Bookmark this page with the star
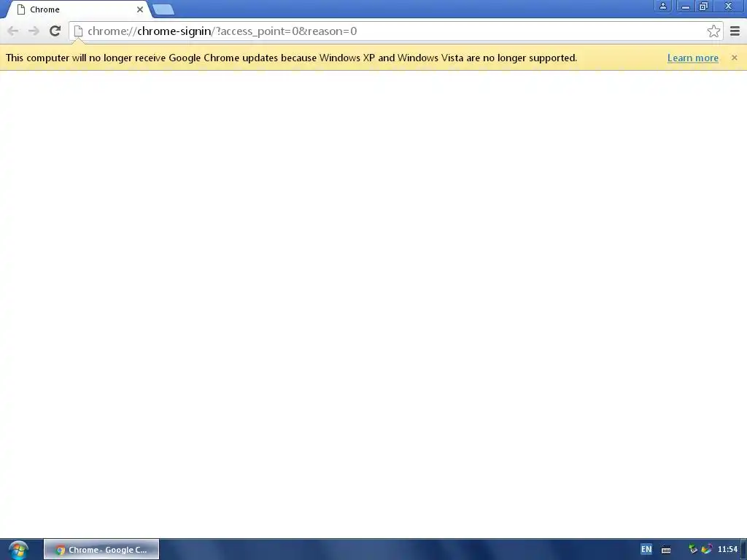Viewport: 747px width, 560px height. [713, 31]
